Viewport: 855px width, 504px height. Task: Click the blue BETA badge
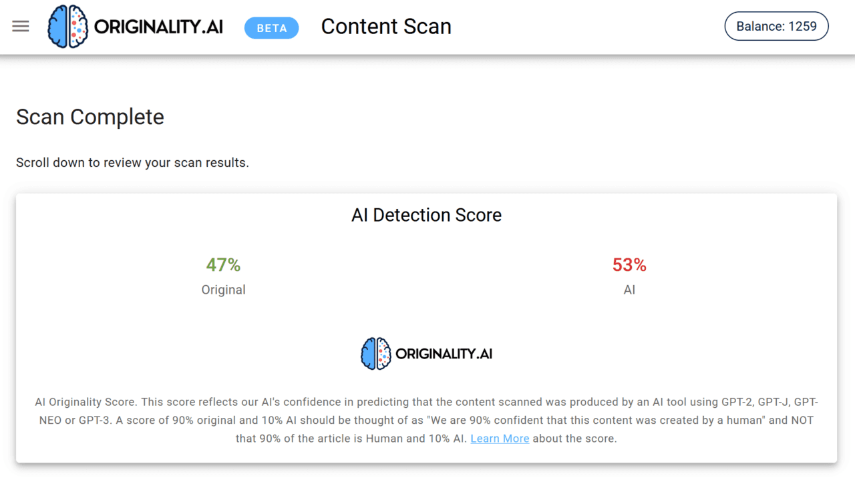271,28
